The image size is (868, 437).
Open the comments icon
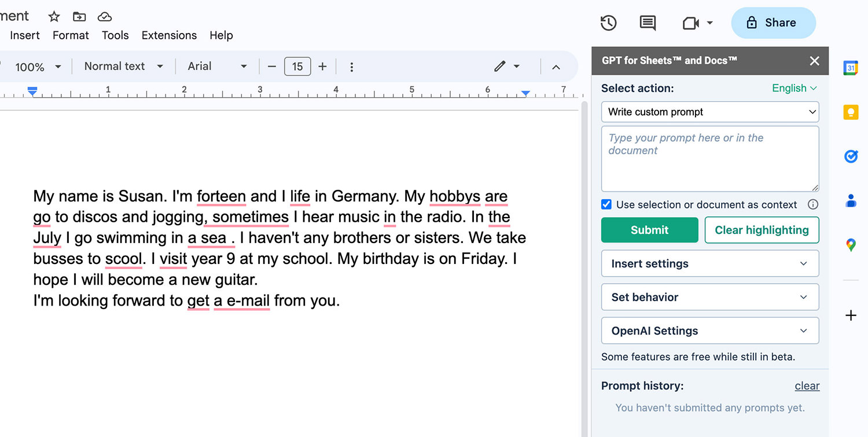coord(648,23)
